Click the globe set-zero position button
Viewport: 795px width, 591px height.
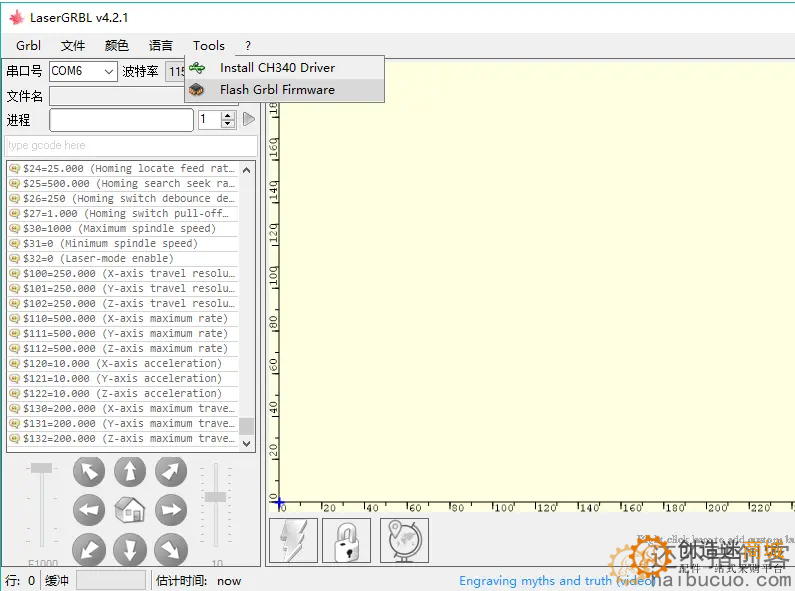(404, 540)
